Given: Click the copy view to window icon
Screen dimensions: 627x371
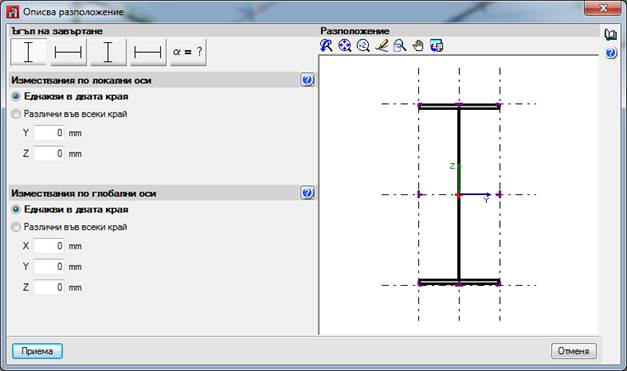Looking at the screenshot, I should pos(436,46).
